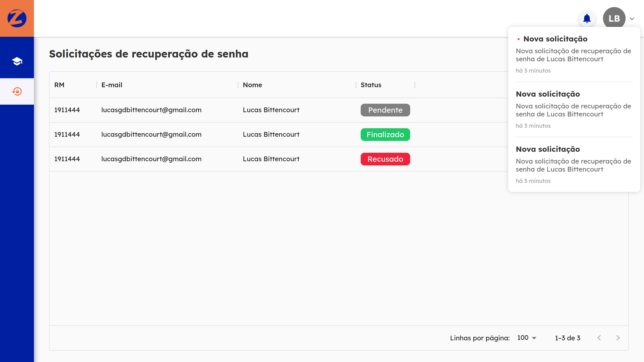Sort by the Nome column header
This screenshot has width=644, height=362.
pyautogui.click(x=252, y=85)
